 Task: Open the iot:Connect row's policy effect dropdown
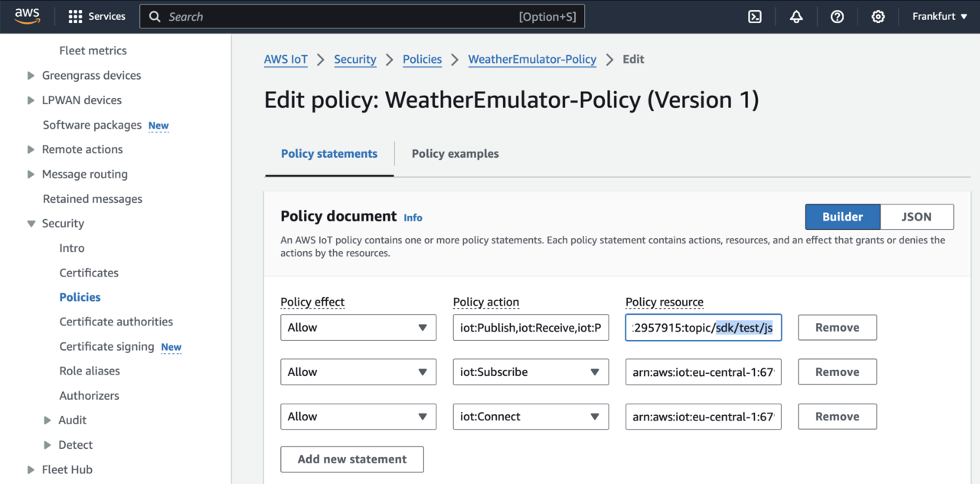coord(358,417)
